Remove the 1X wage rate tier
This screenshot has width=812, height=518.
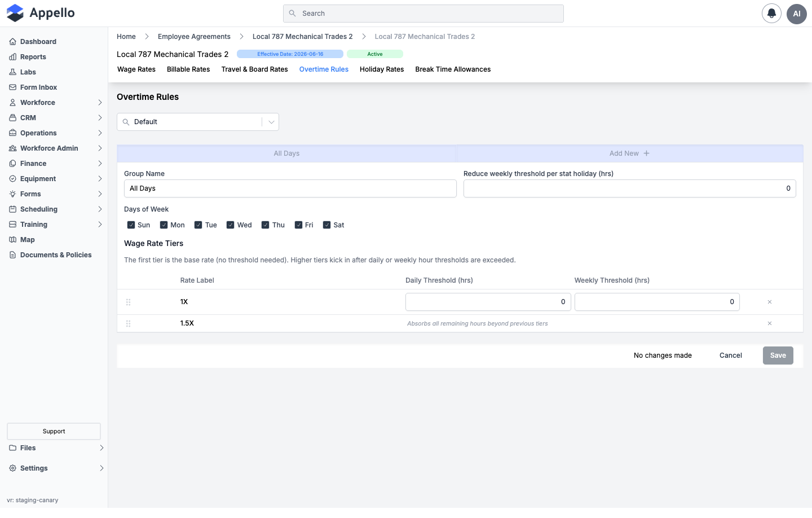coord(770,302)
